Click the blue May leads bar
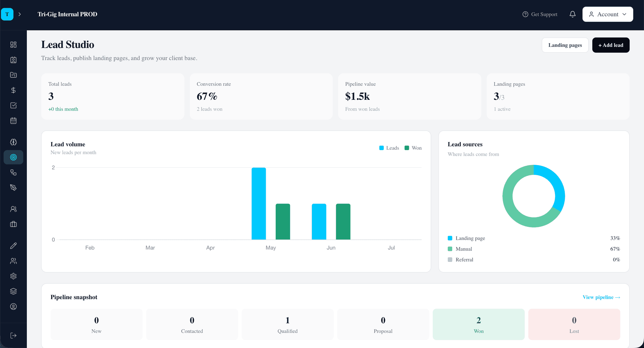The image size is (644, 348). [259, 203]
